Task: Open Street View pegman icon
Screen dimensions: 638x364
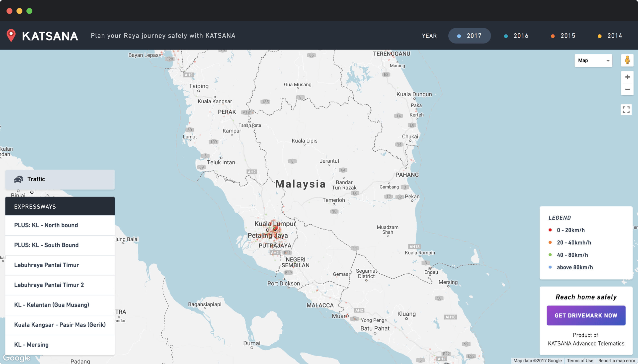Action: (x=627, y=60)
